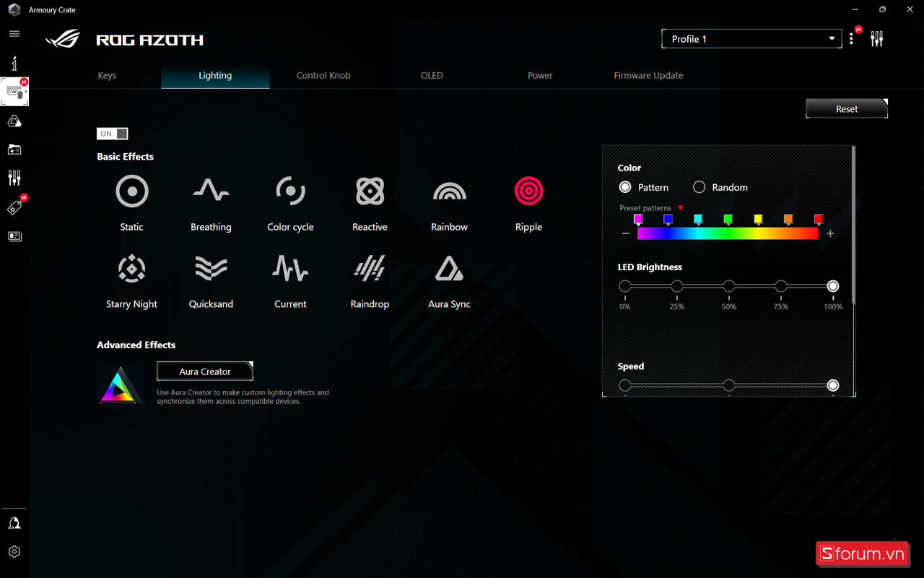924x578 pixels.
Task: Select the Static lighting effect
Action: coord(132,191)
